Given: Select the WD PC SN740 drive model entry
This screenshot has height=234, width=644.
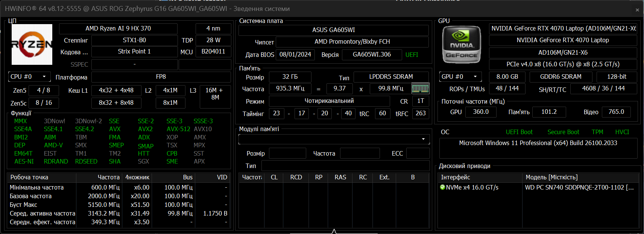Looking at the screenshot, I should click(x=579, y=188).
